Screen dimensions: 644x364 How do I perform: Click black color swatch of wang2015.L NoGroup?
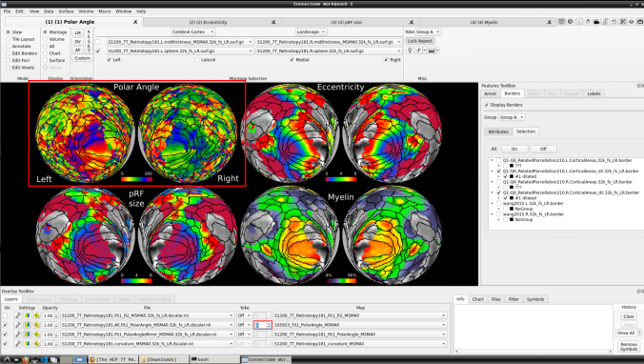(512, 209)
